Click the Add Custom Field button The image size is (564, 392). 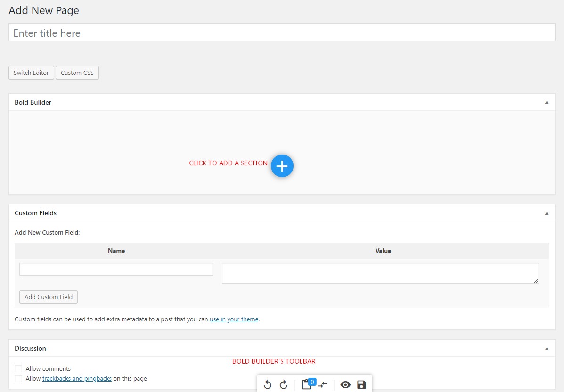tap(49, 297)
